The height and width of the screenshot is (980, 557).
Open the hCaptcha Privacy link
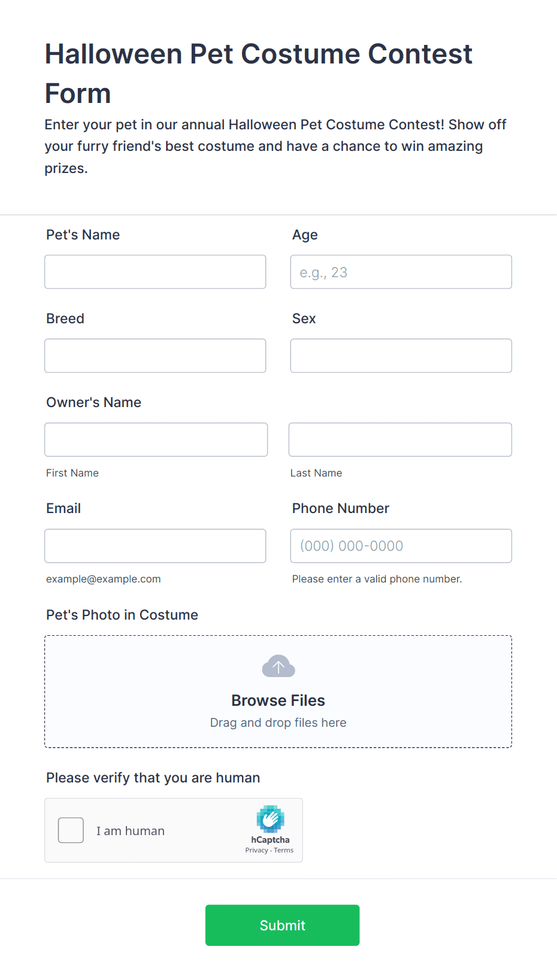pos(258,849)
